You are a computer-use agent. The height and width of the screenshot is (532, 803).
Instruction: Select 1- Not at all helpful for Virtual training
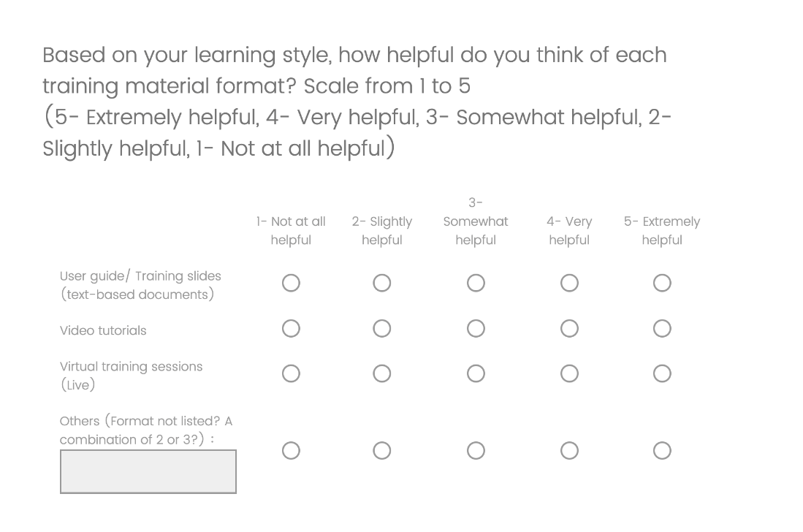[291, 374]
